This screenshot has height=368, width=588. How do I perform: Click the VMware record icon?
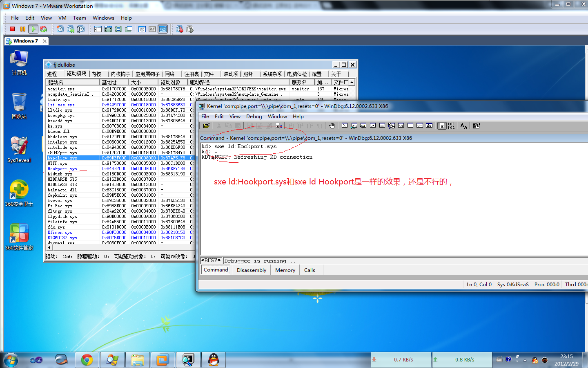180,29
